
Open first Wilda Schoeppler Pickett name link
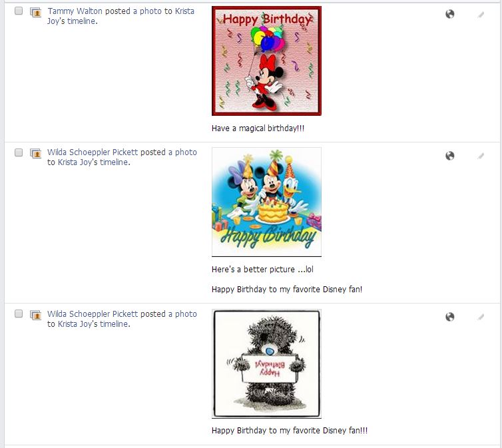(93, 152)
